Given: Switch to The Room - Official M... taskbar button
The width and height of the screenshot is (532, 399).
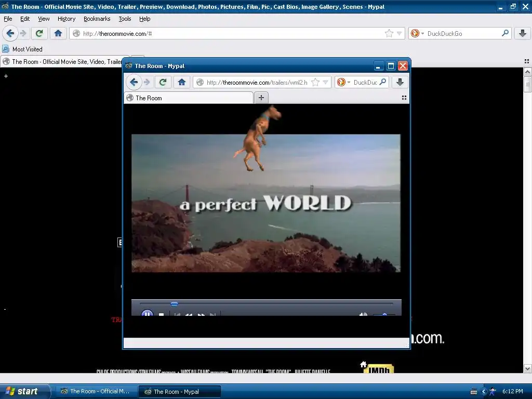Looking at the screenshot, I should [x=96, y=391].
